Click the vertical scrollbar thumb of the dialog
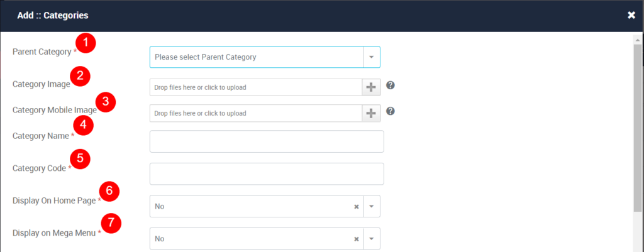 (x=638, y=127)
